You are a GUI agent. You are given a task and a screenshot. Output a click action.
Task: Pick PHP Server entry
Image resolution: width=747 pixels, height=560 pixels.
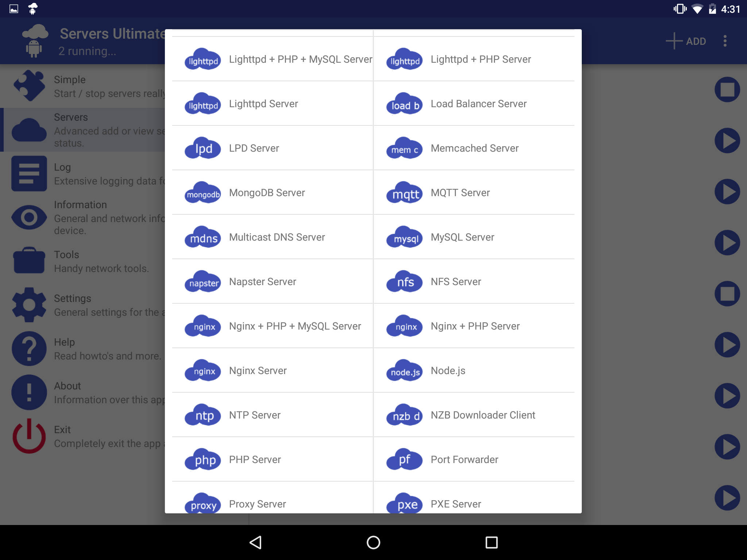(x=272, y=459)
